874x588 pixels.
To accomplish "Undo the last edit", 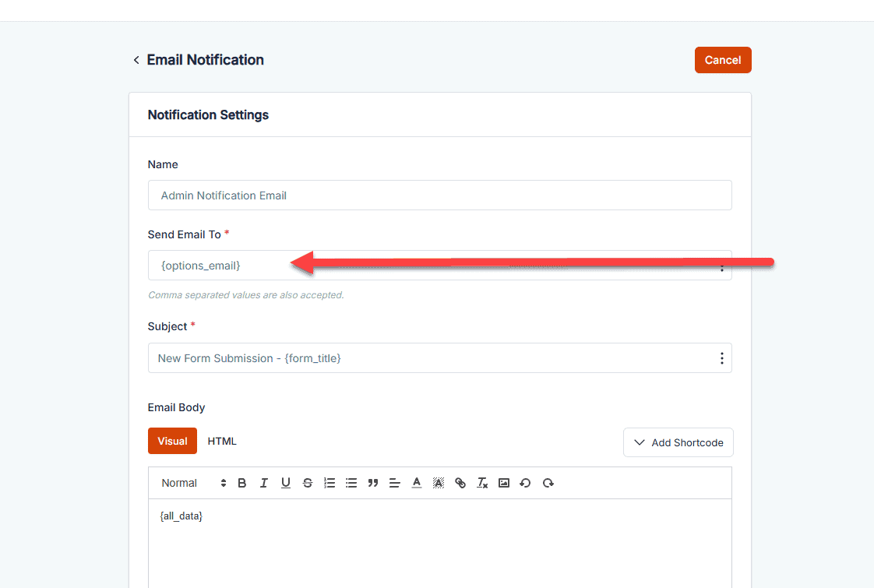I will tap(525, 483).
